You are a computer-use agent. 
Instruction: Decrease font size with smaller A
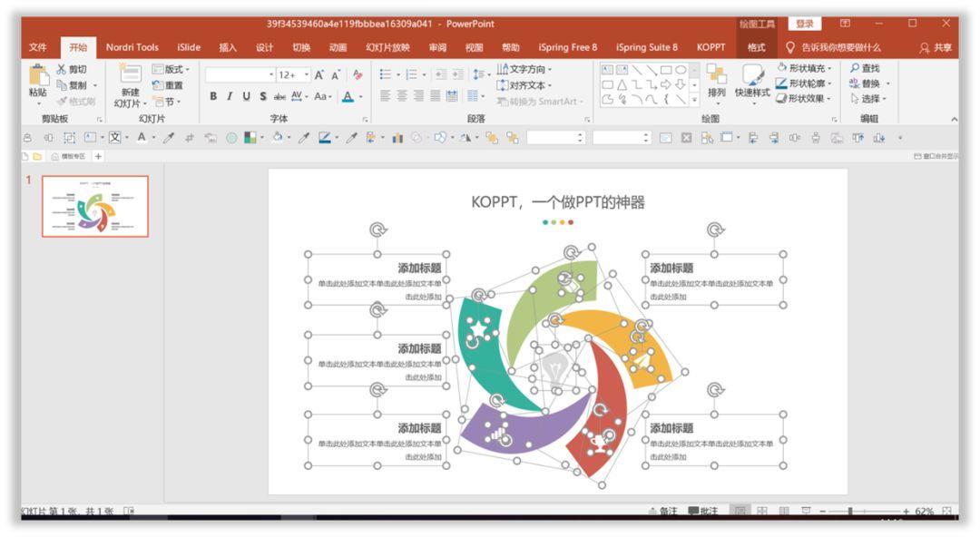[337, 75]
